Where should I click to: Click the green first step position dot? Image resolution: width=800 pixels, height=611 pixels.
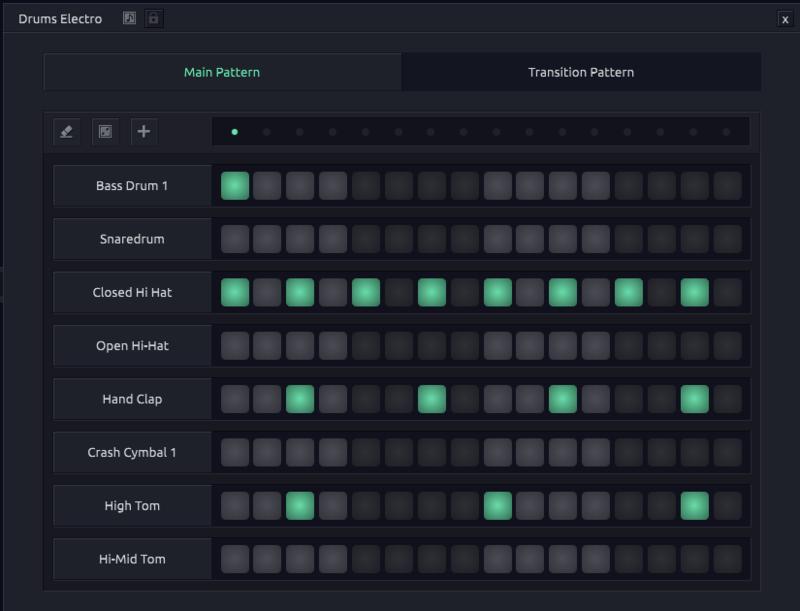point(234,131)
